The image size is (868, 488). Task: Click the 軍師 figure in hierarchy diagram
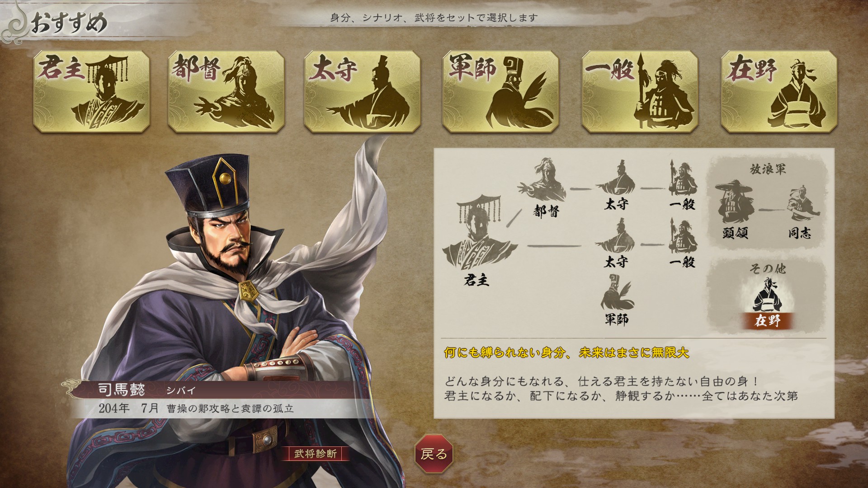tap(617, 299)
